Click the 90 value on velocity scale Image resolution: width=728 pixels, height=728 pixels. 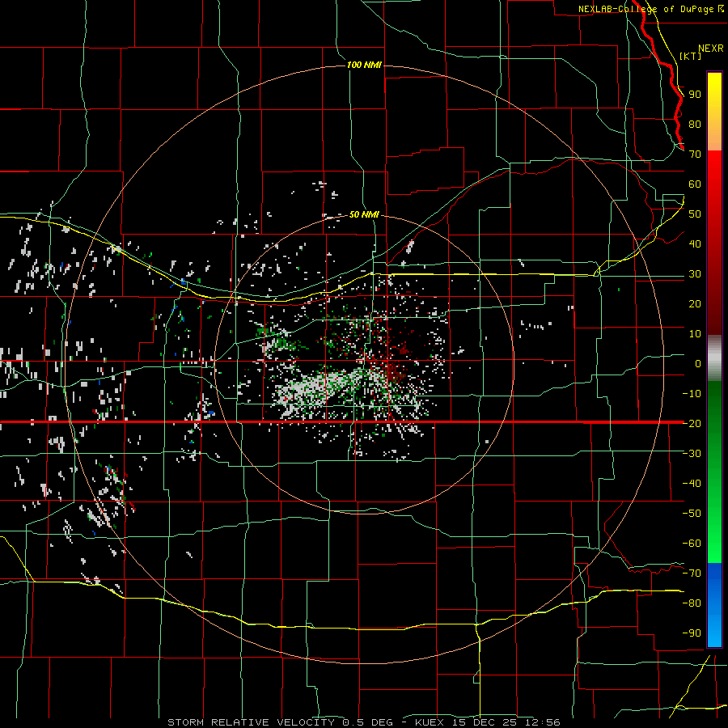(x=695, y=95)
